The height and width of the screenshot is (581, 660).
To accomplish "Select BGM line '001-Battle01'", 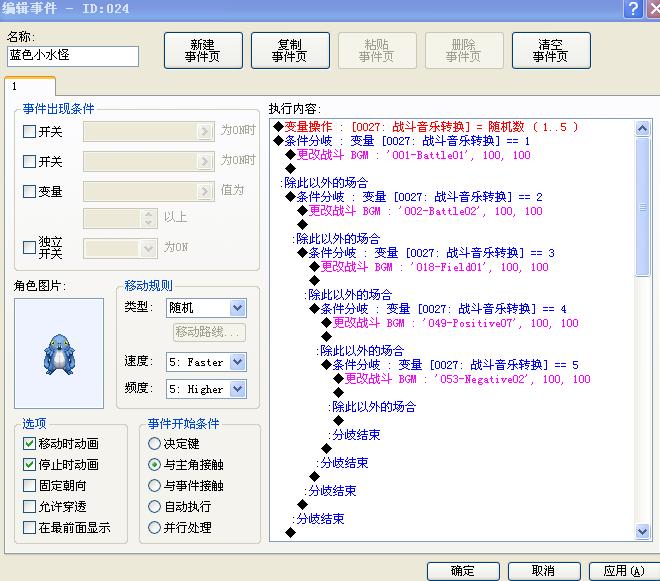I will [x=407, y=155].
